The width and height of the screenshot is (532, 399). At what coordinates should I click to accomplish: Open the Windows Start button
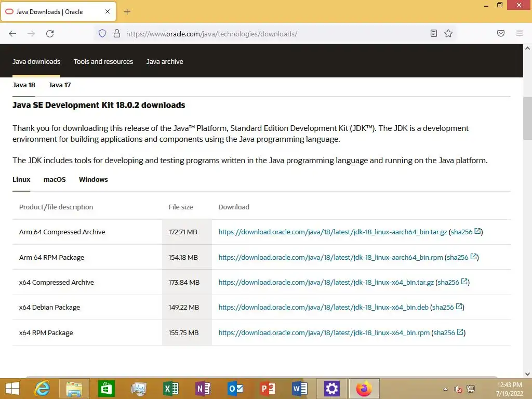(x=12, y=389)
